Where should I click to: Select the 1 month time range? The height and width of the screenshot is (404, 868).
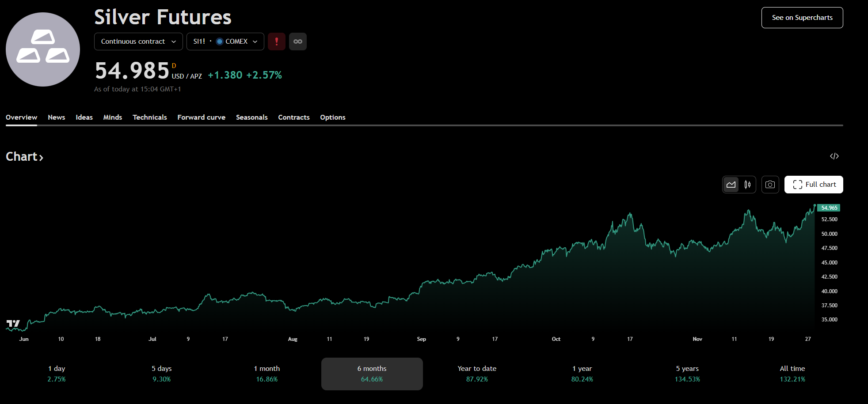tap(267, 374)
